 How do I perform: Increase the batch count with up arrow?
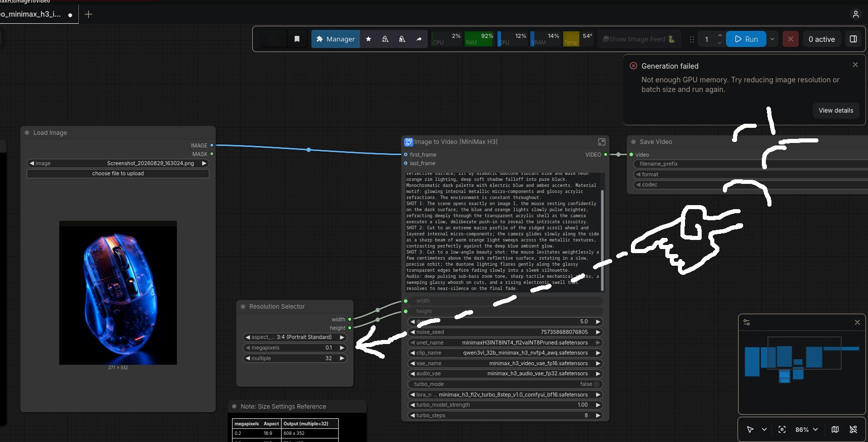pos(720,35)
